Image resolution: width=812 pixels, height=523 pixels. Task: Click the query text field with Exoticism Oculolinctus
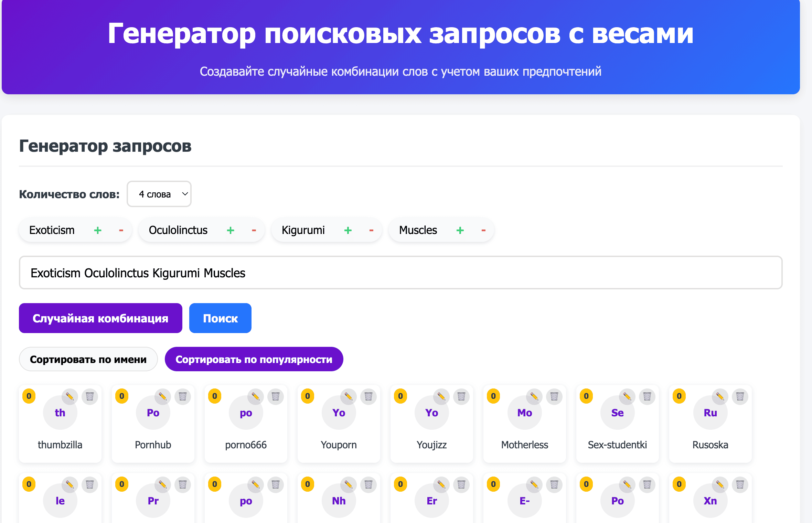pyautogui.click(x=400, y=273)
